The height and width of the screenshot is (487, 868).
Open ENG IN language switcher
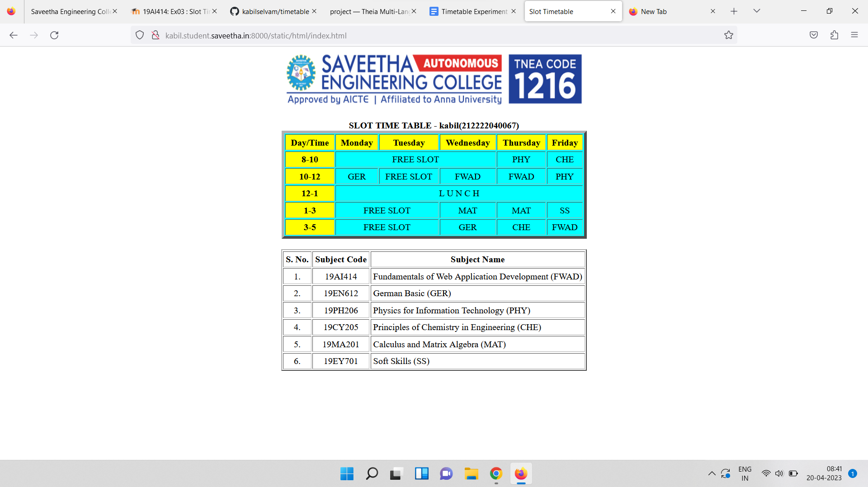745,473
